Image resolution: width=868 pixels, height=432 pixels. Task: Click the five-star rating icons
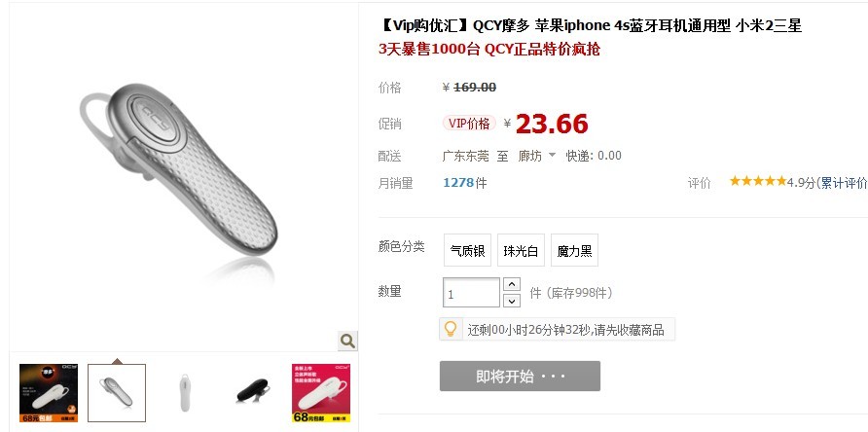point(757,181)
